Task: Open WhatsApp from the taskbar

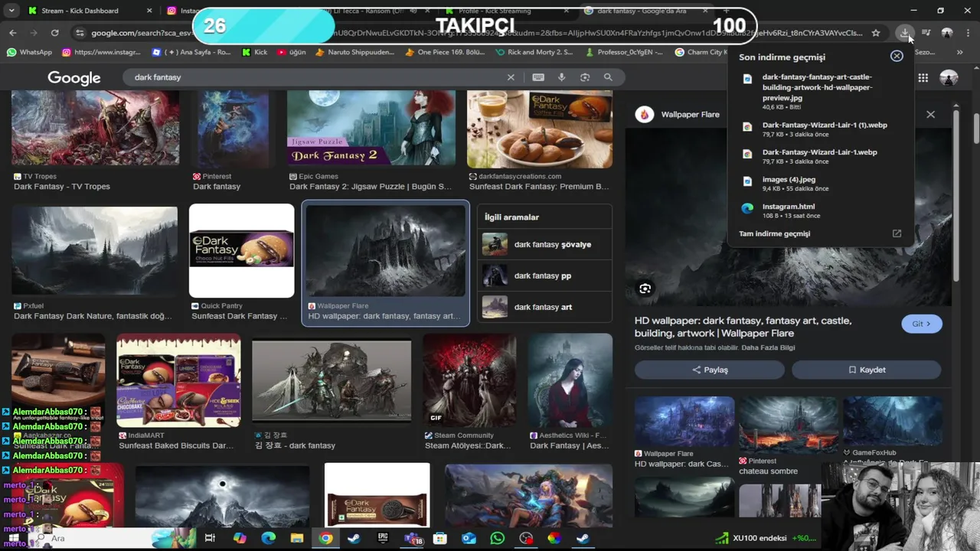Action: coord(498,538)
